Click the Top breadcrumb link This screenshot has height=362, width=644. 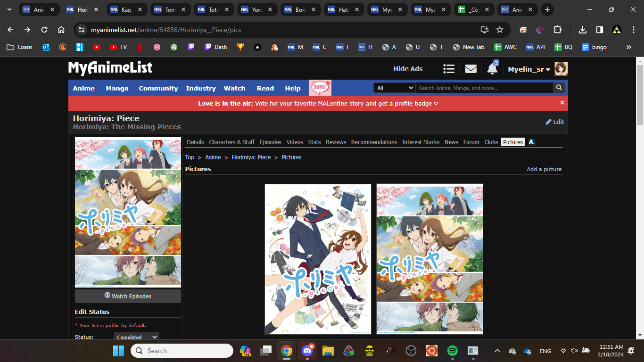coord(190,157)
